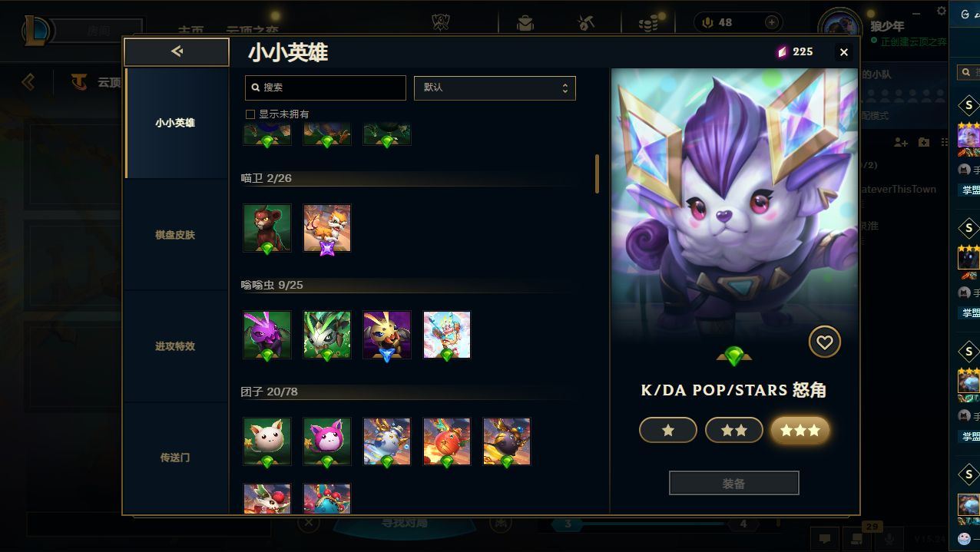Viewport: 980px width, 552px height.
Task: Select the three-star tier option
Action: point(800,431)
